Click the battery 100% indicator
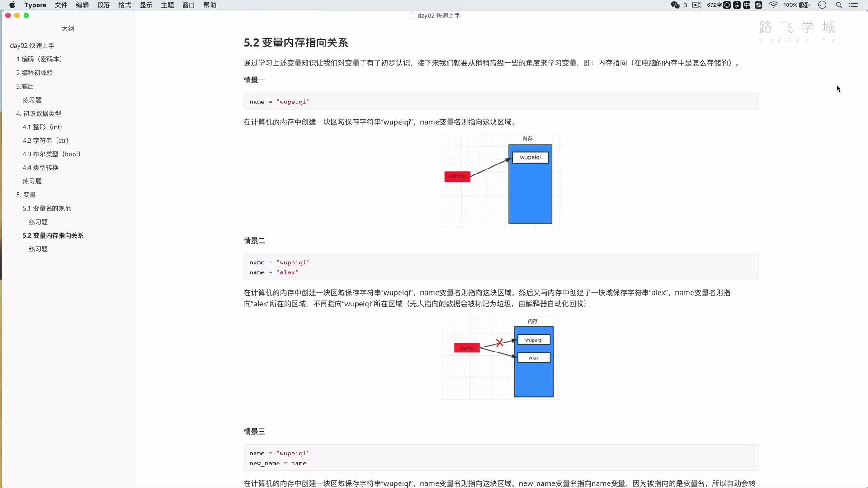Image resolution: width=868 pixels, height=488 pixels. click(x=797, y=5)
